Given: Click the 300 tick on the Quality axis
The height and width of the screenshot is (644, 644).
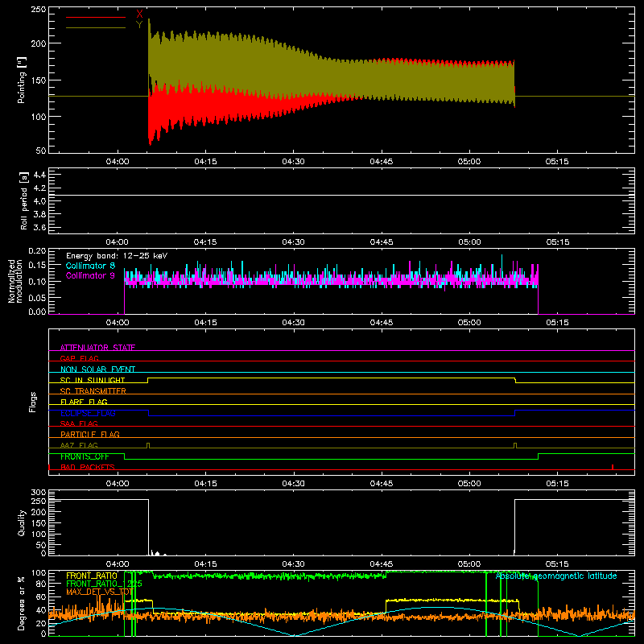Looking at the screenshot, I should [x=38, y=493].
